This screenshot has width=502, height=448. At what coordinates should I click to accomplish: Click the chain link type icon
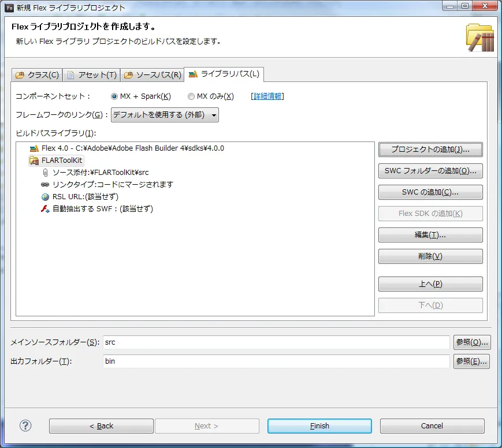45,185
